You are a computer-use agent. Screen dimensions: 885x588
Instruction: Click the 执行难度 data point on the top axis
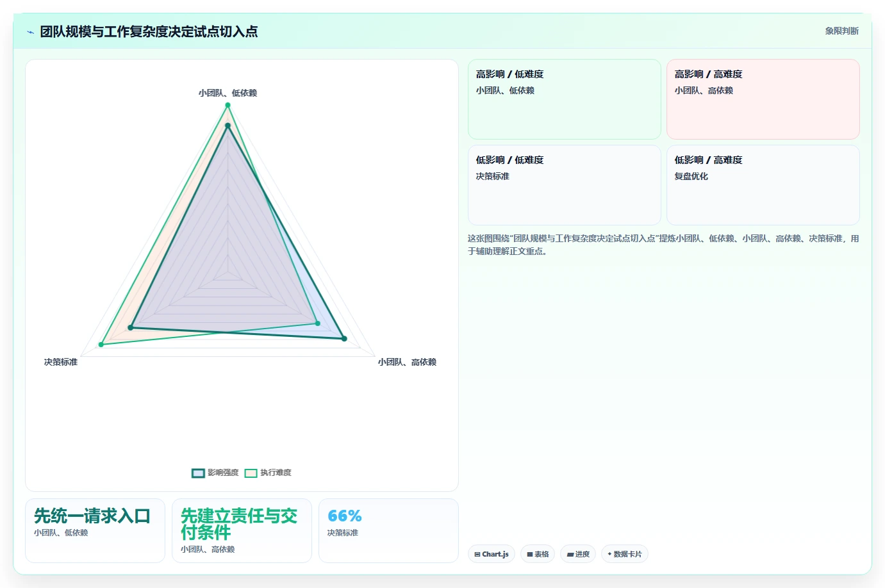227,105
